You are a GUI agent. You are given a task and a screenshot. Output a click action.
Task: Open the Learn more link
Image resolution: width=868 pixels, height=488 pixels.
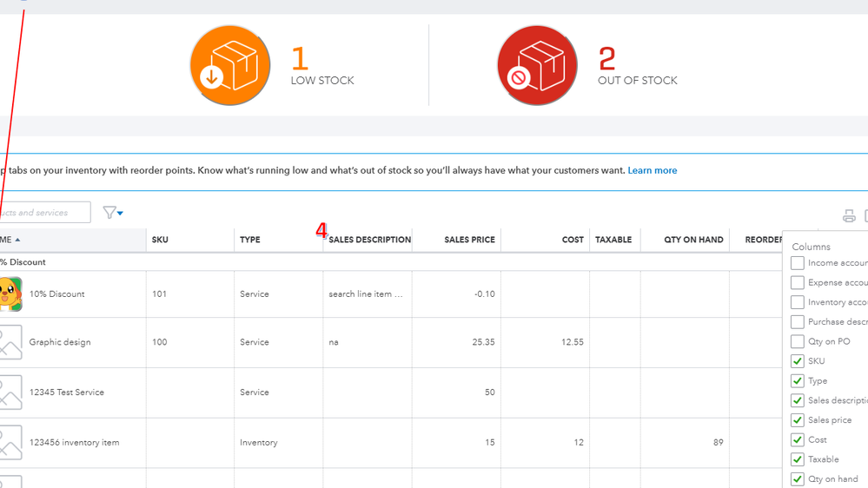[x=653, y=170]
